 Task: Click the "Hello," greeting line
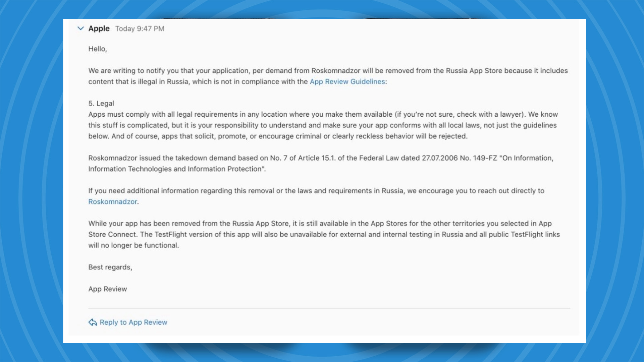[98, 49]
